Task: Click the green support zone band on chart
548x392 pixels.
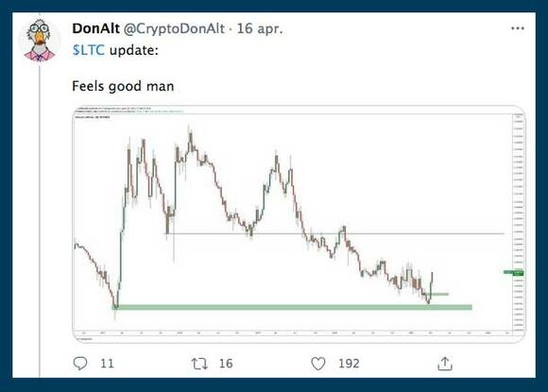Action: point(292,307)
